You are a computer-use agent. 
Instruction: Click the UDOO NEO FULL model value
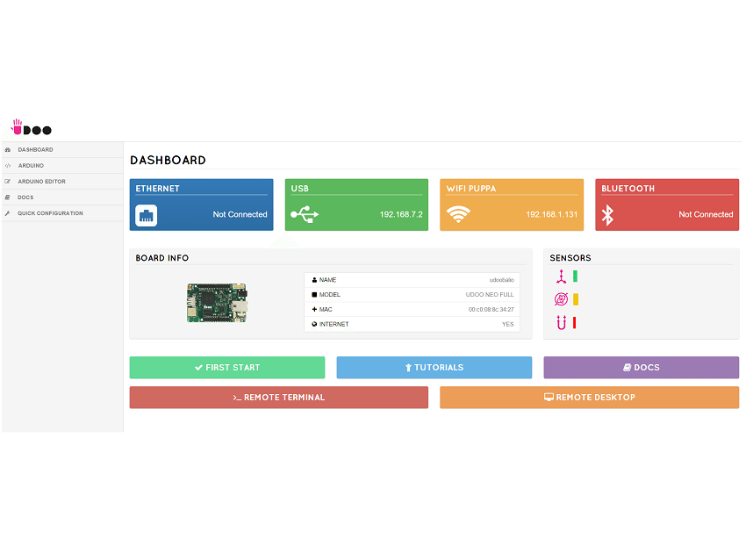[x=490, y=295]
